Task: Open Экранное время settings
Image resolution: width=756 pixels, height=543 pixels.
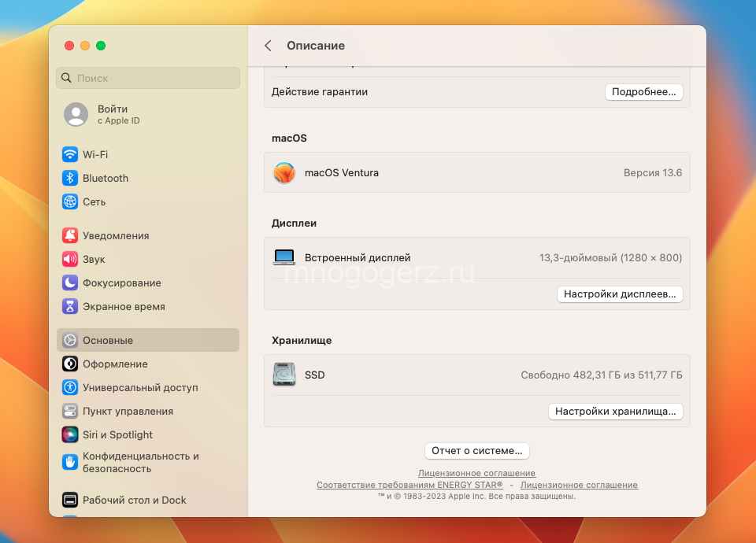Action: point(148,306)
